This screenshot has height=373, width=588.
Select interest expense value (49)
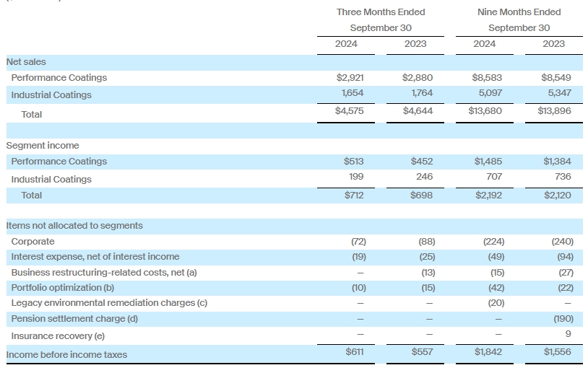click(x=496, y=257)
